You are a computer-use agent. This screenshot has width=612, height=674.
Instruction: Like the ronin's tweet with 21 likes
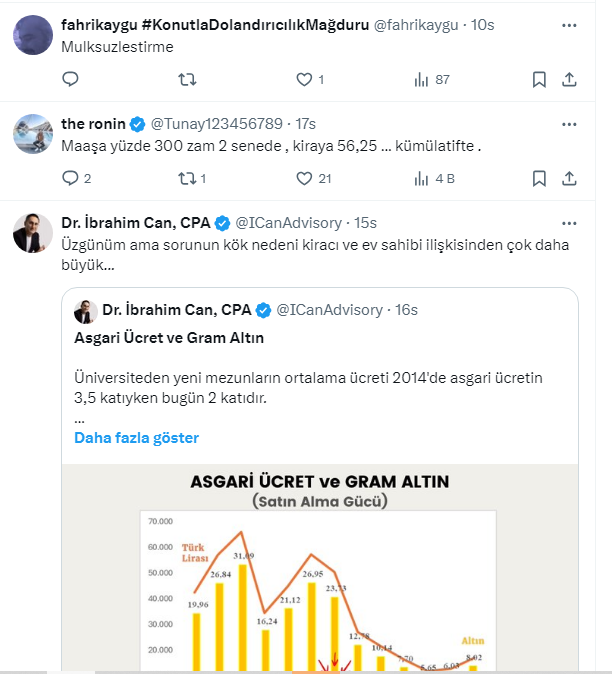[x=305, y=178]
